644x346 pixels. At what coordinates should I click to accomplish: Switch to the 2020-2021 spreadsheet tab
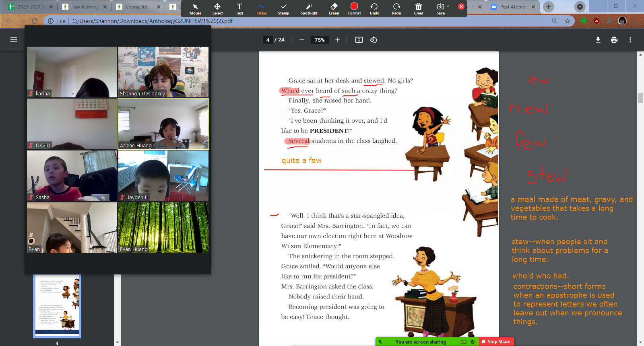tap(31, 7)
